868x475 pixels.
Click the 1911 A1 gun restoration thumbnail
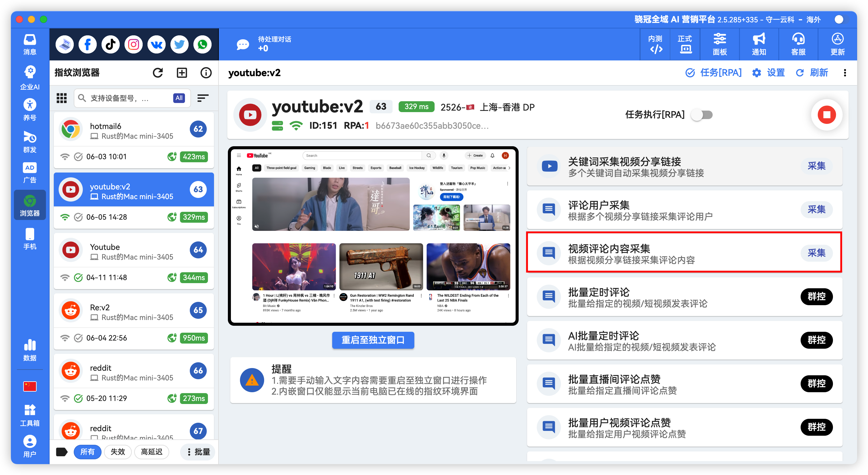click(x=381, y=267)
